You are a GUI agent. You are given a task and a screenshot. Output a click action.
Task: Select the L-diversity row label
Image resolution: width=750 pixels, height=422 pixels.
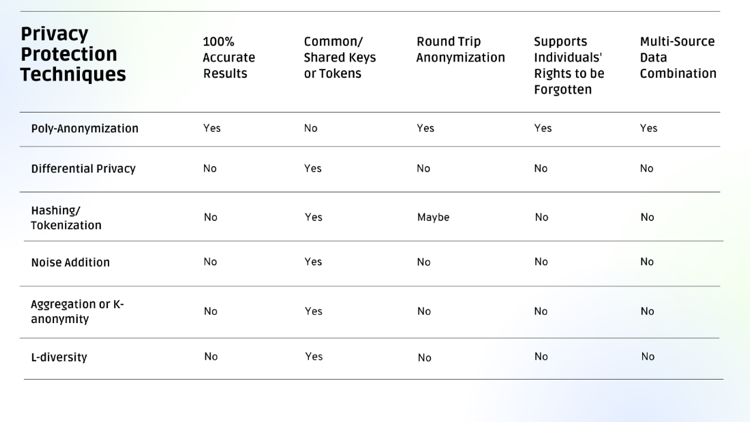point(59,358)
